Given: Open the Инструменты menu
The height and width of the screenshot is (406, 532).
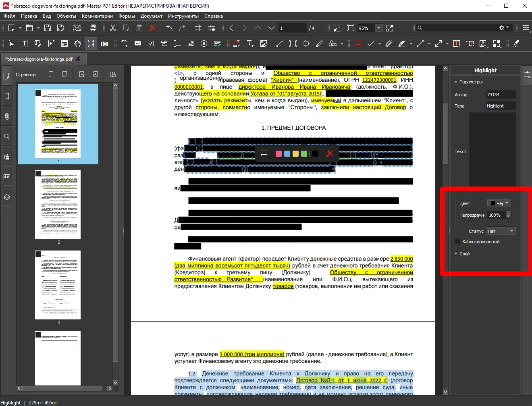Looking at the screenshot, I should point(183,16).
